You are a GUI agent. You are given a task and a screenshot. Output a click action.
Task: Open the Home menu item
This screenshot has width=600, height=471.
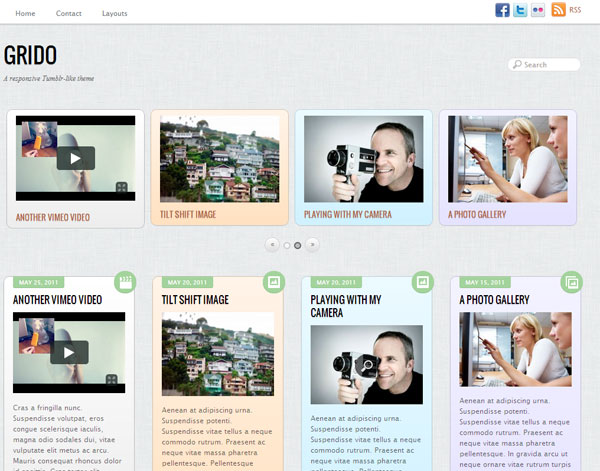tap(25, 13)
